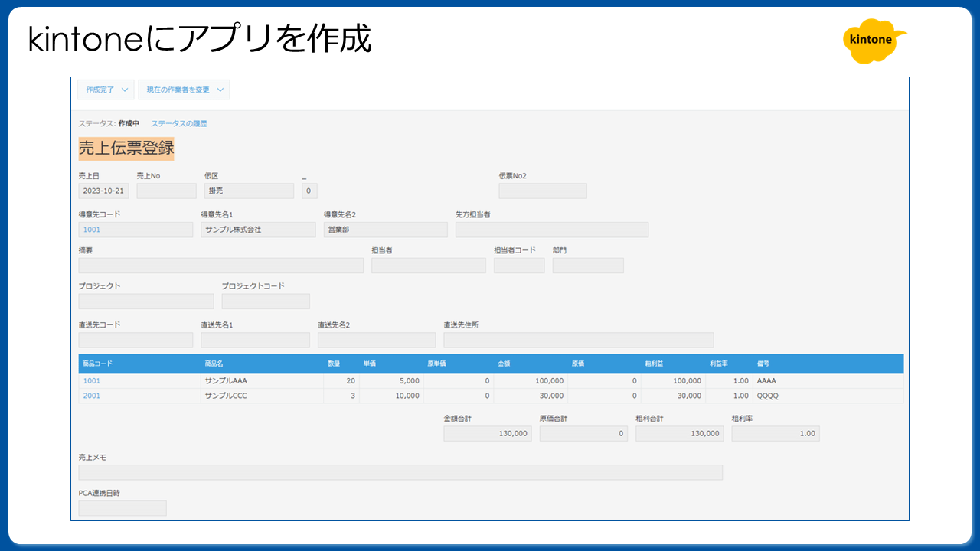Open the 現在の作業者を変更 dropdown
Viewport: 980px width, 551px height.
184,90
